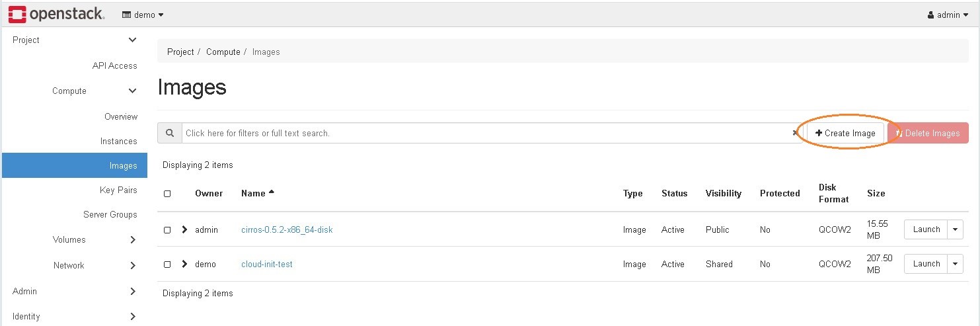
Task: Select Key Pairs in the sidebar
Action: tap(118, 190)
